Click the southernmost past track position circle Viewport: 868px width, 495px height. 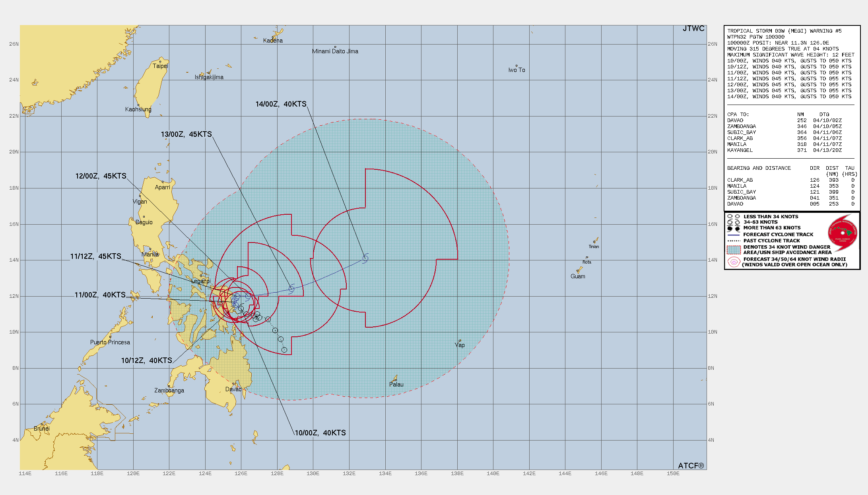click(284, 350)
